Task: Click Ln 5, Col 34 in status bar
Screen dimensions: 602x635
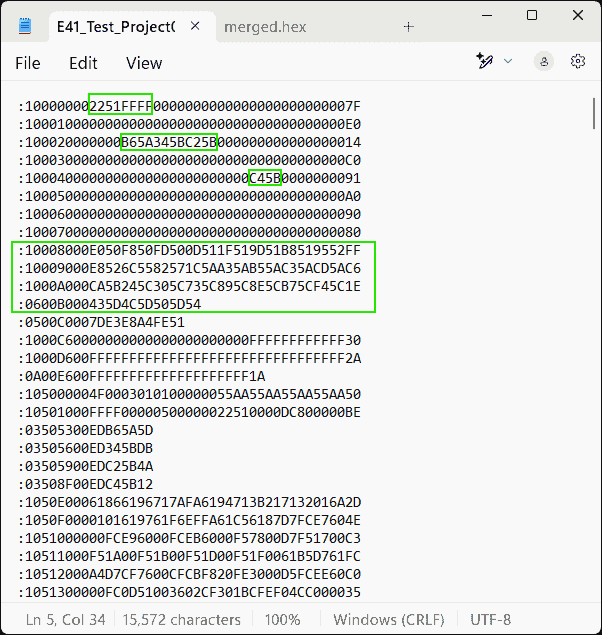Action: pos(62,620)
